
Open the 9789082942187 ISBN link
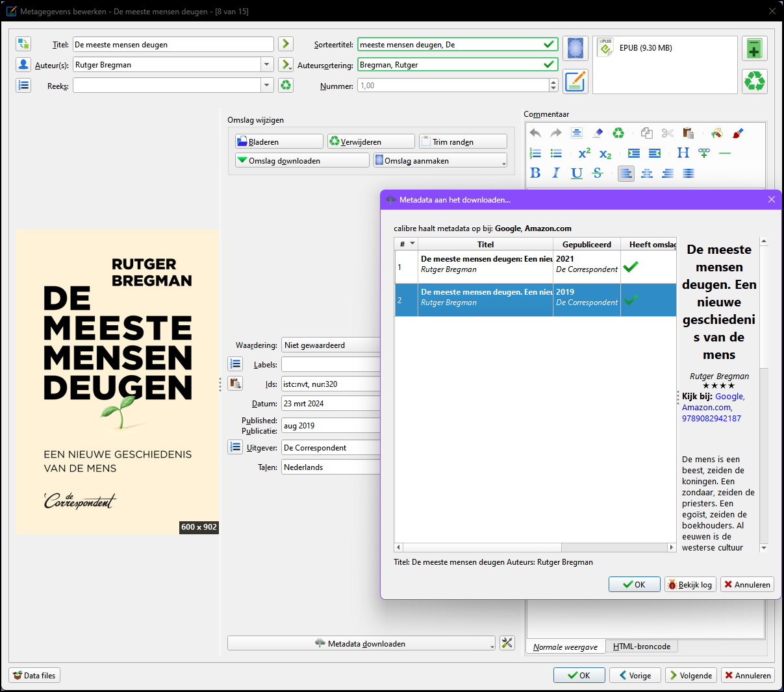tap(711, 418)
